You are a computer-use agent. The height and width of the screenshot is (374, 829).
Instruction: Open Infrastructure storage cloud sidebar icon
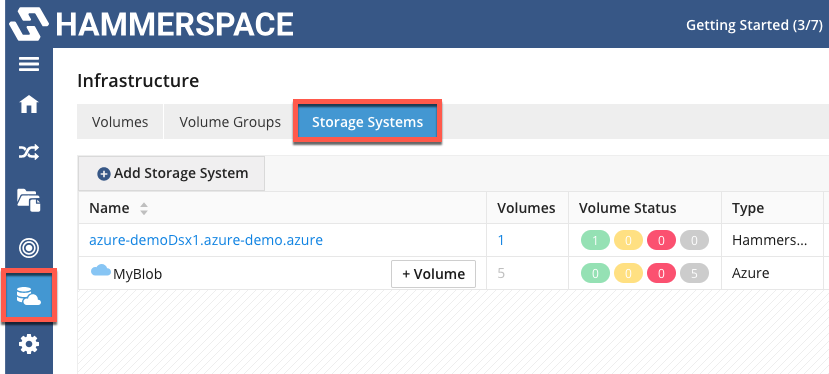point(29,296)
